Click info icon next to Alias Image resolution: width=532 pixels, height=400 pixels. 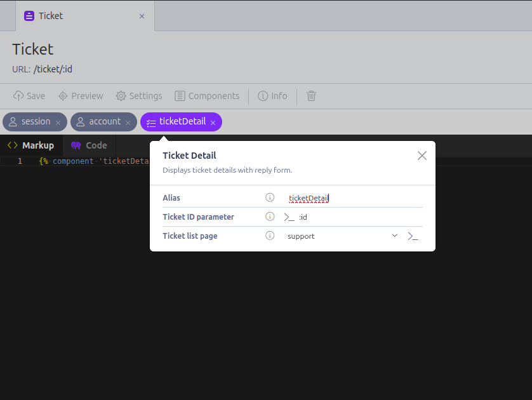pos(270,197)
